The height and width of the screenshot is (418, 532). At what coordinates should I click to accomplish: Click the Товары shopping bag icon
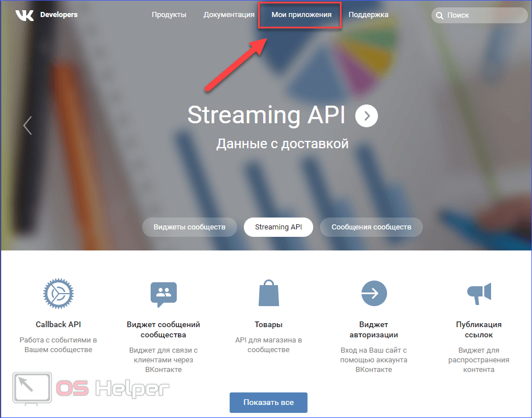coord(268,294)
